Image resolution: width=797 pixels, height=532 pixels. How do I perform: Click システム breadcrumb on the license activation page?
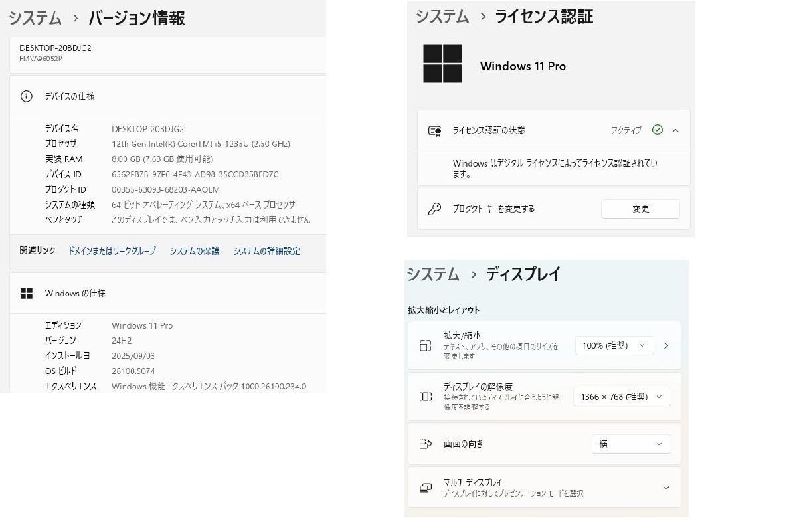click(441, 17)
